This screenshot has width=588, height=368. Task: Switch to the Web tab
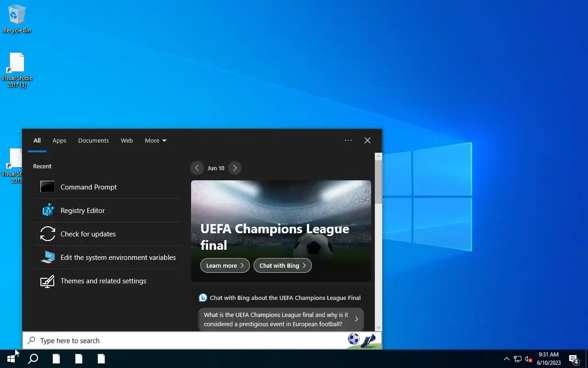coord(127,140)
